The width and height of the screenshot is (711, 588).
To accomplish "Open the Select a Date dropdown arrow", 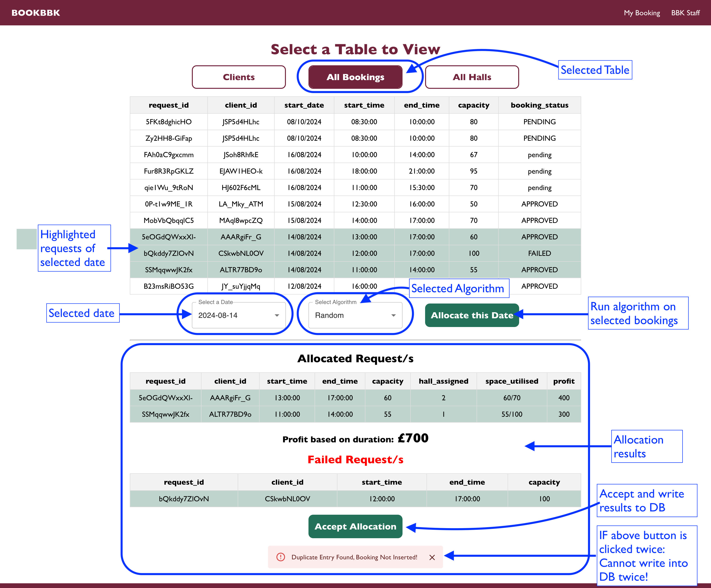I will point(276,315).
